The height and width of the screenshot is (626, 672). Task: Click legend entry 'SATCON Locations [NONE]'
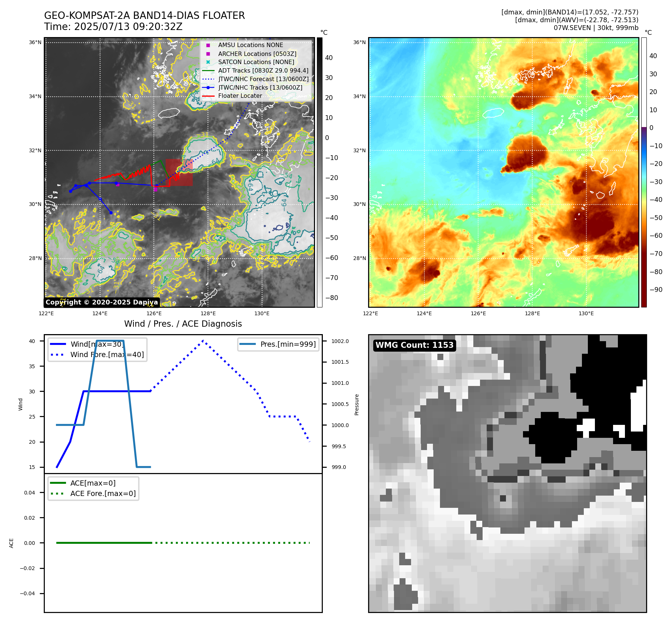(x=256, y=62)
